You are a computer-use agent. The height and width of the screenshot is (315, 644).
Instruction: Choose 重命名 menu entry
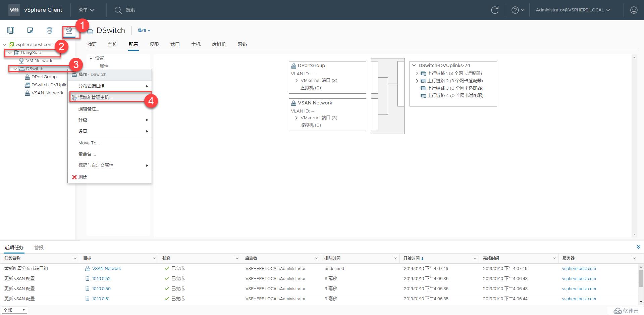click(x=110, y=154)
